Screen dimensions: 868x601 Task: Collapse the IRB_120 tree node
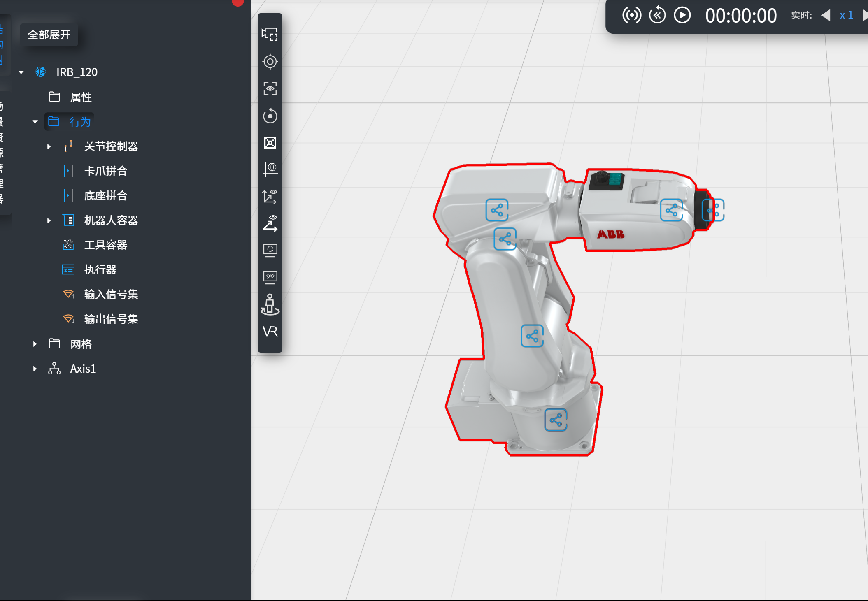coord(21,72)
